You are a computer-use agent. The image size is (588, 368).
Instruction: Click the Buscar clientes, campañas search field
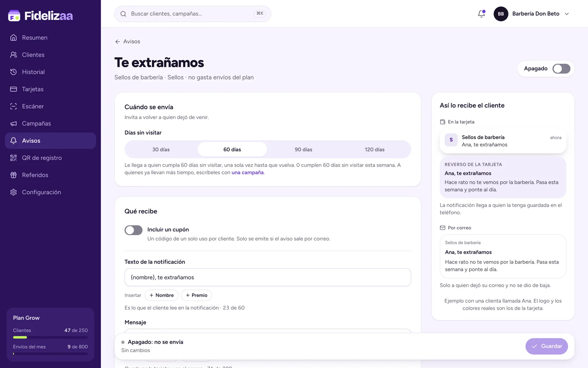[193, 14]
